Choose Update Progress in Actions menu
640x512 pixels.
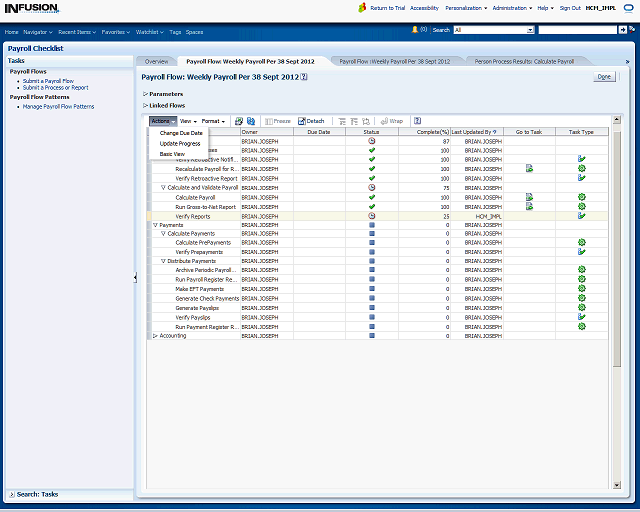(180, 144)
